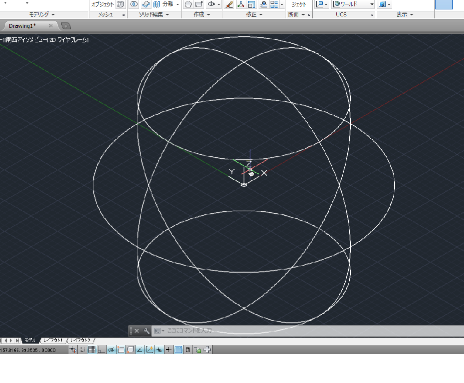464x383 pixels.
Task: Open the UCS icon dropdown arrow
Action: pyautogui.click(x=326, y=5)
